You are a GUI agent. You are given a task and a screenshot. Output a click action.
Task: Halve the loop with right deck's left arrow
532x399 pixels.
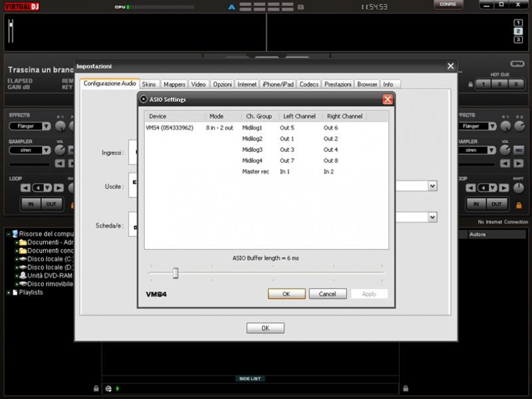pos(471,188)
